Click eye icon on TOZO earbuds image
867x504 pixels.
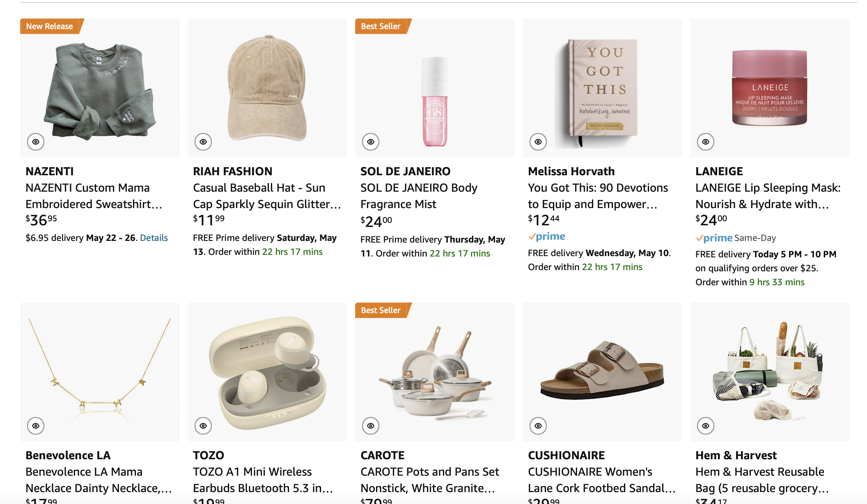coord(203,426)
